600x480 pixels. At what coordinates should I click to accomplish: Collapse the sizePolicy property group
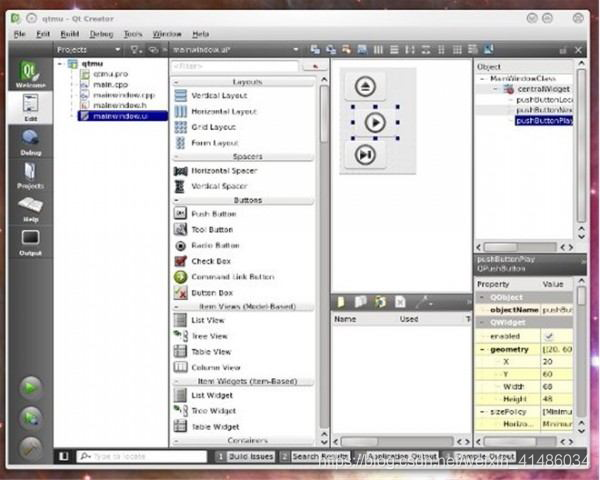[x=482, y=412]
